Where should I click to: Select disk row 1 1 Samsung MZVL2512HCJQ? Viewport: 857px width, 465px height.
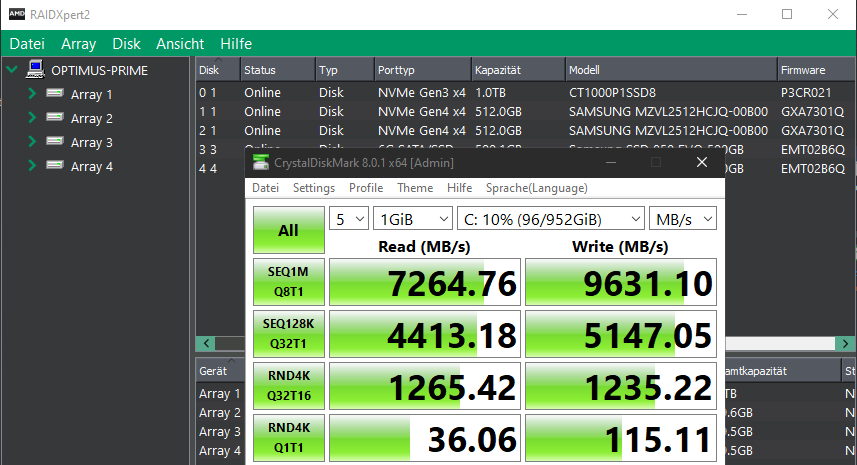[526, 111]
